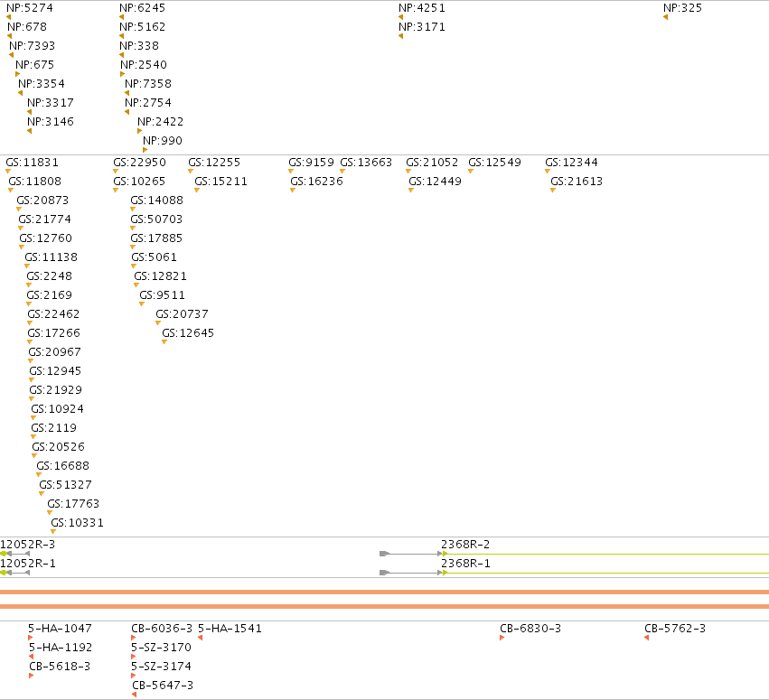Click the NP:325 insertion label
The width and height of the screenshot is (769, 700).
pos(682,8)
